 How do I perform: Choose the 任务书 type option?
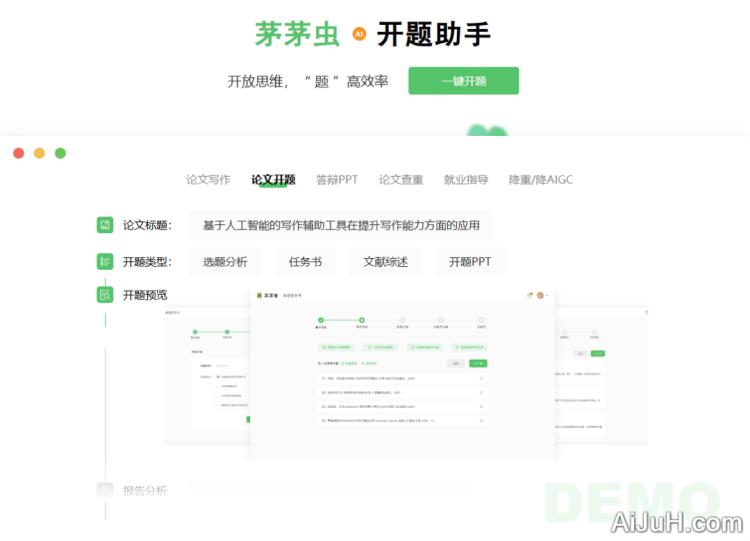pyautogui.click(x=305, y=262)
